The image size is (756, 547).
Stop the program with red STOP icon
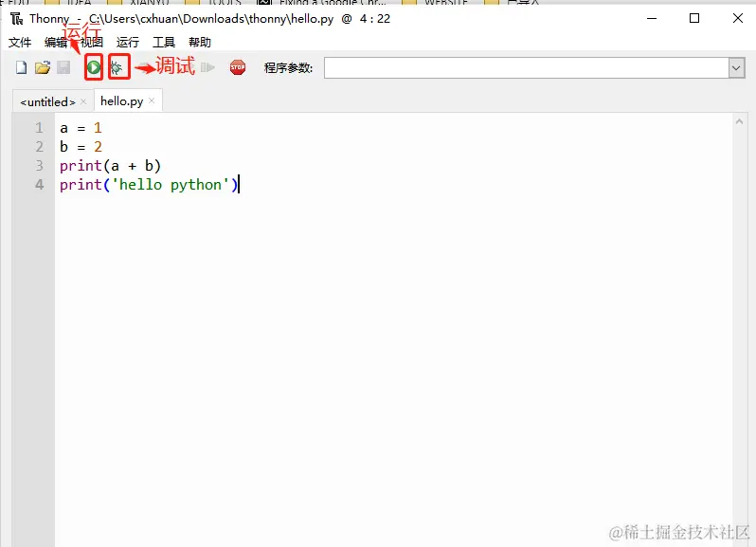coord(238,67)
